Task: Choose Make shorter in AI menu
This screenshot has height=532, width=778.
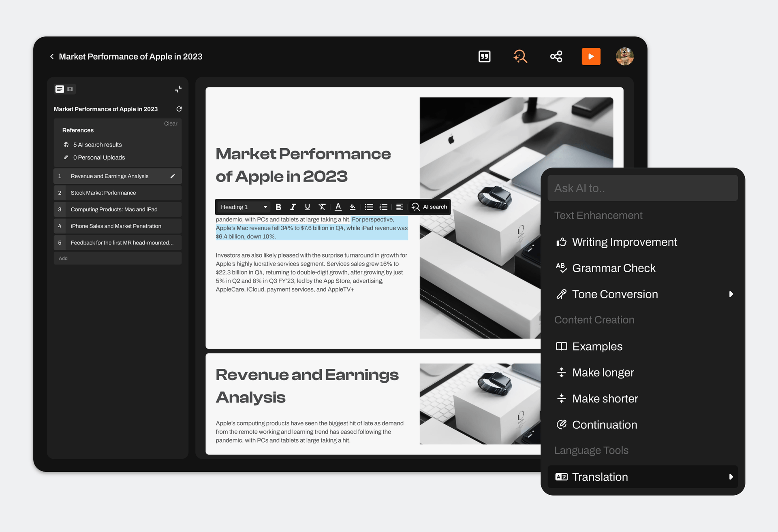Action: (605, 398)
